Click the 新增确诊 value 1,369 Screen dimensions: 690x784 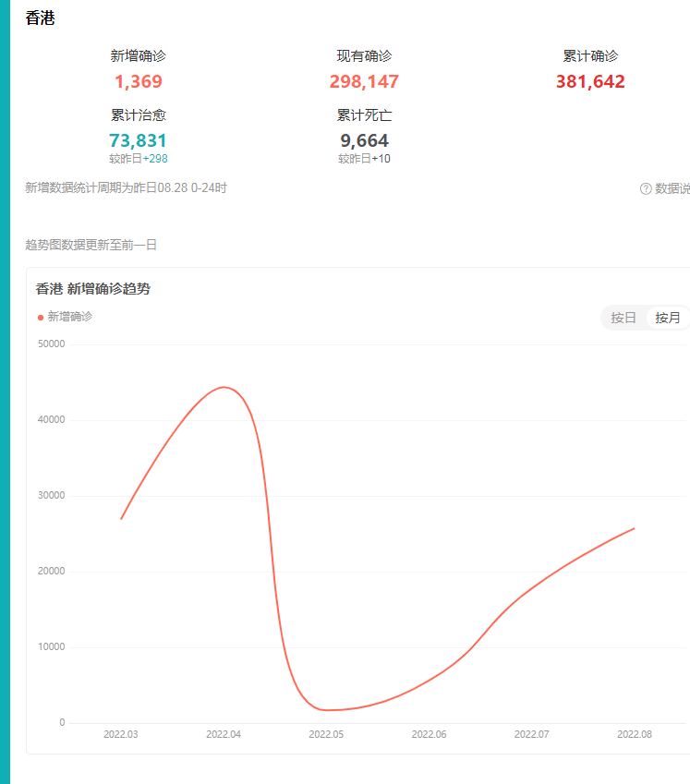click(x=139, y=81)
